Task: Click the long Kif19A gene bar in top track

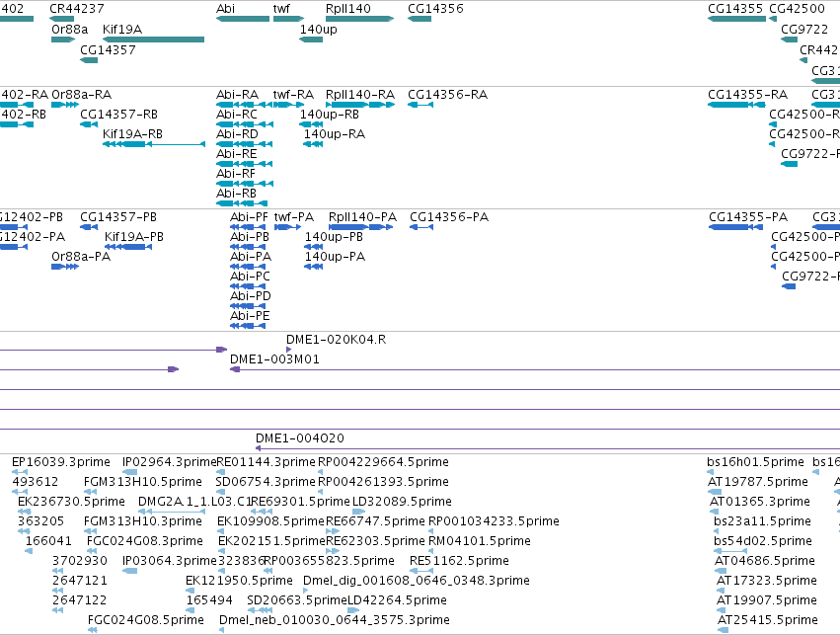Action: point(153,40)
